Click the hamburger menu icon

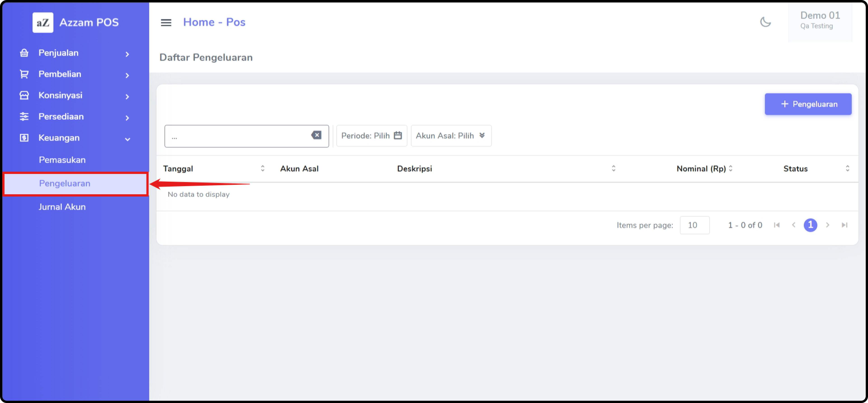tap(166, 23)
